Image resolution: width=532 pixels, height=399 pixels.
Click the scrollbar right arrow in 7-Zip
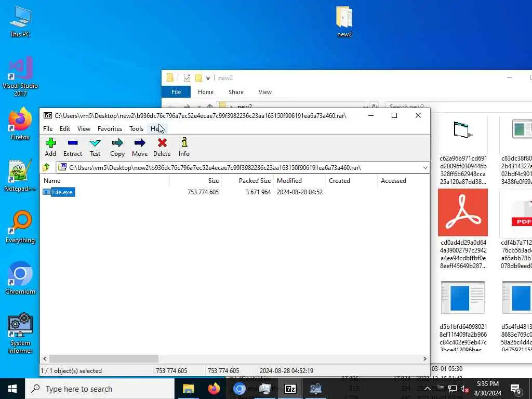tap(425, 358)
